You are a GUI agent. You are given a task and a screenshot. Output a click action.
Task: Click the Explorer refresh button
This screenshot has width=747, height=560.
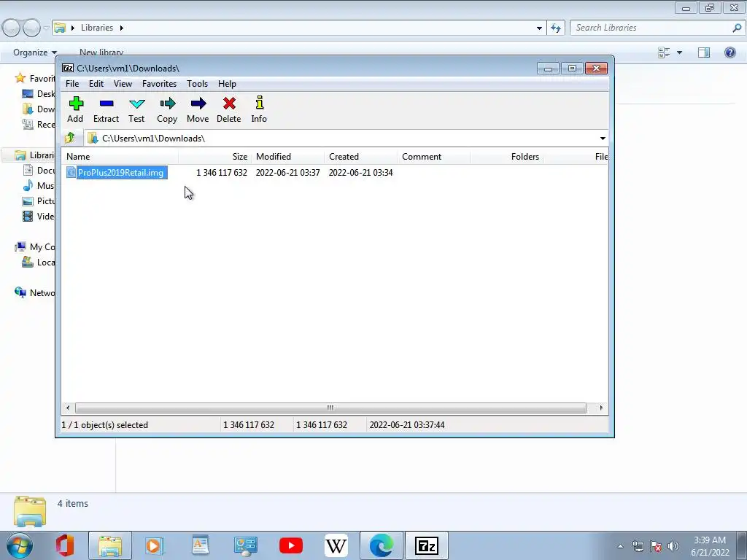[x=556, y=28]
